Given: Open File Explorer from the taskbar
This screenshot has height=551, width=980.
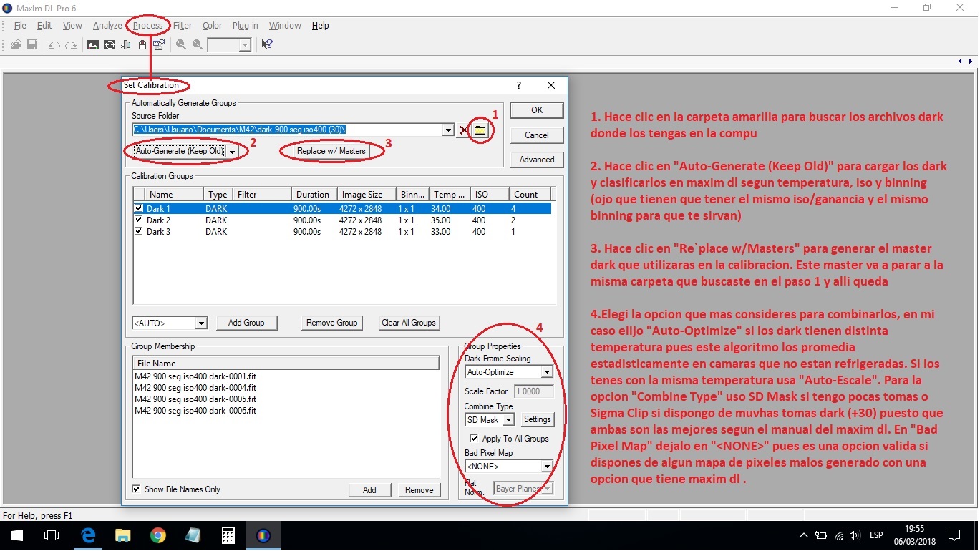Looking at the screenshot, I should (x=123, y=535).
